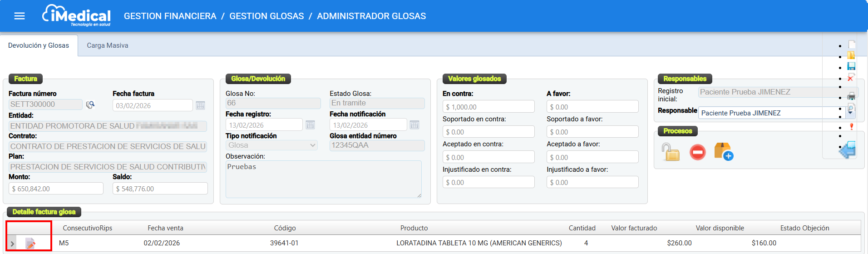Click the new blank document icon
This screenshot has width=868, height=254.
click(852, 45)
